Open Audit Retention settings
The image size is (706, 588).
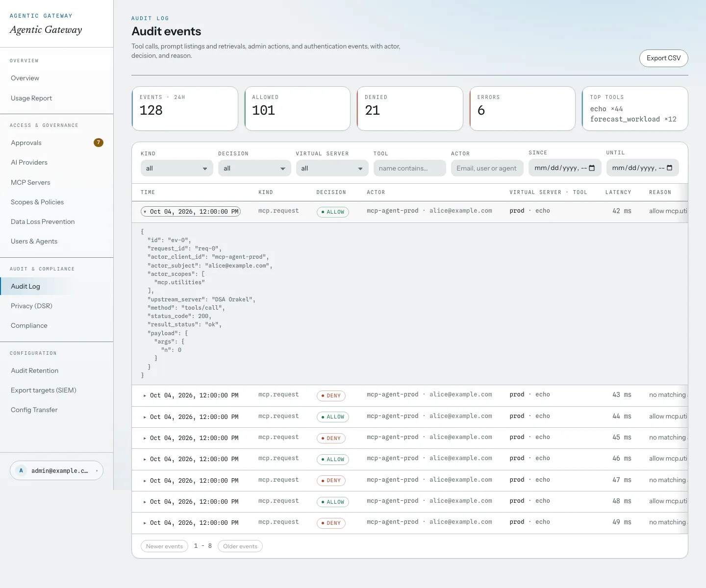tap(57, 370)
